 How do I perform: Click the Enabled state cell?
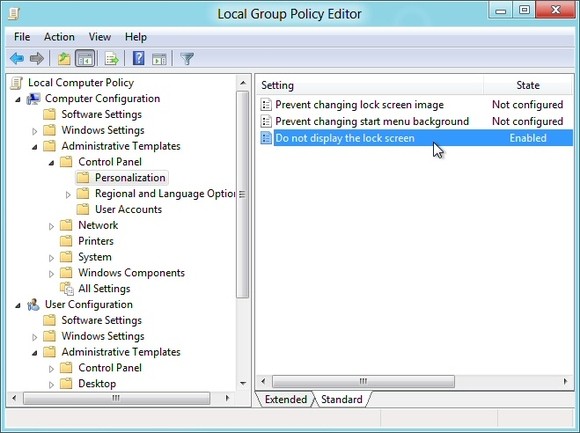(x=528, y=138)
